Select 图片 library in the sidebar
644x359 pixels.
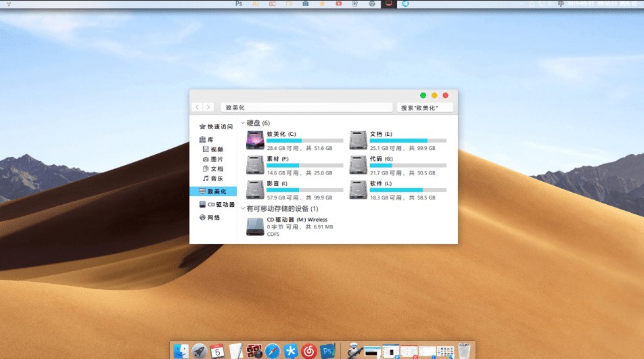(216, 159)
